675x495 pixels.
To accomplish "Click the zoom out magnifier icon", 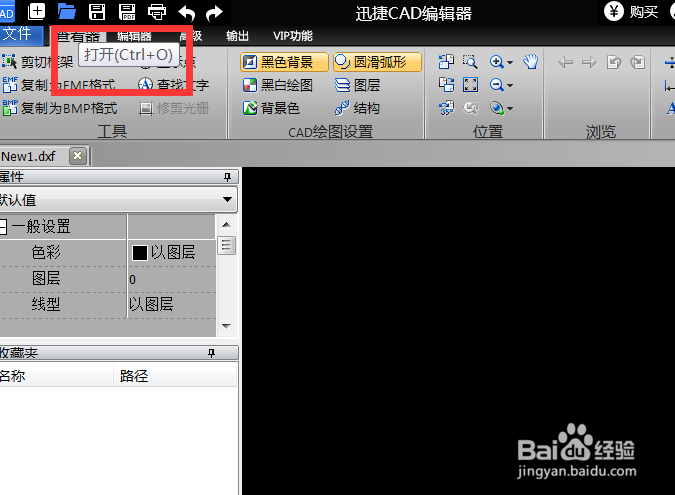I will coord(497,85).
